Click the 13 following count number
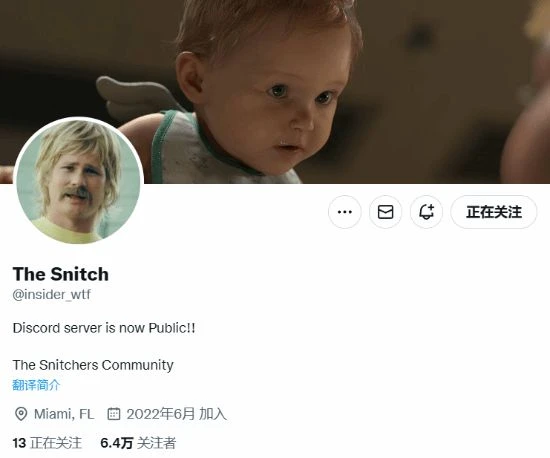The height and width of the screenshot is (458, 550). [19, 443]
